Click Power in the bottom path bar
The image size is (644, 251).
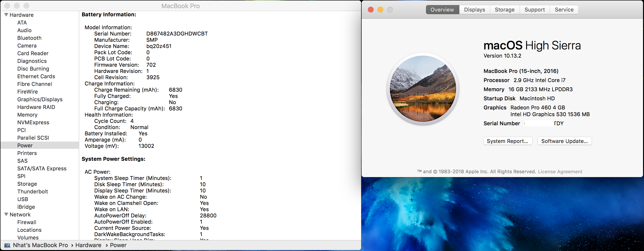point(118,245)
